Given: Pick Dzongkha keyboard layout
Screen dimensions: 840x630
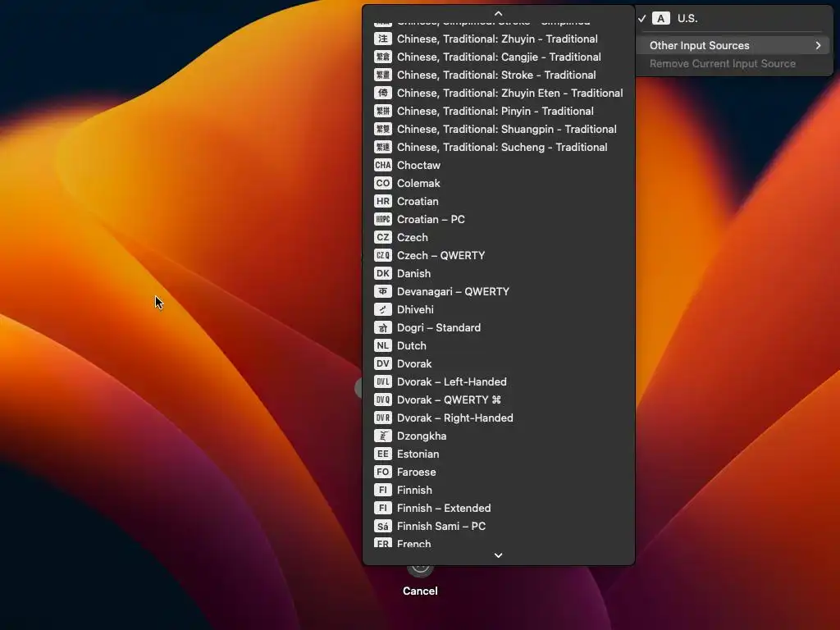Looking at the screenshot, I should (x=498, y=436).
